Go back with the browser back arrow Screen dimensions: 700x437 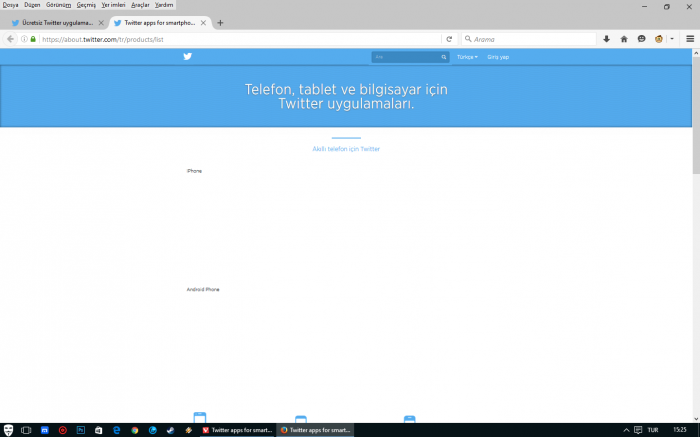(x=10, y=39)
